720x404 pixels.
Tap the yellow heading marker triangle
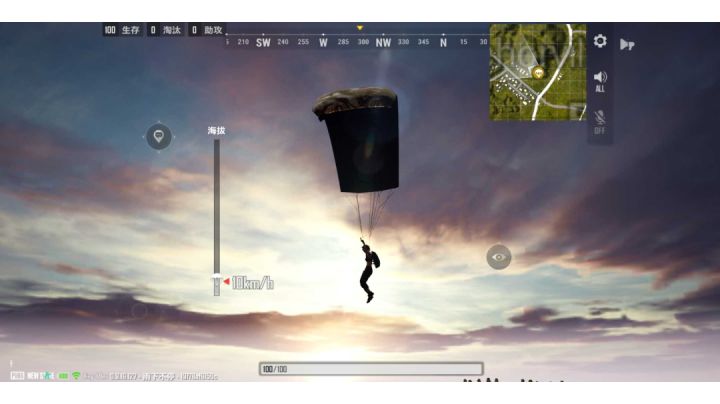(x=360, y=28)
